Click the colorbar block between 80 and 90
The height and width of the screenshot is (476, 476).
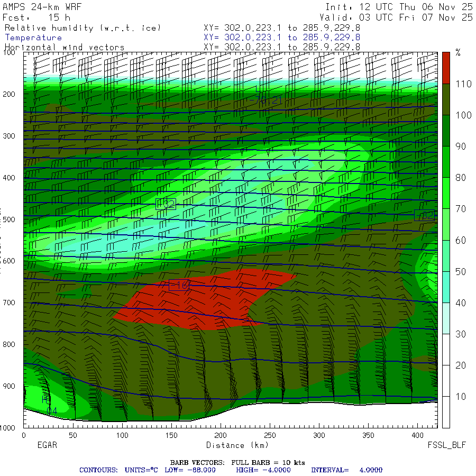tap(446, 162)
